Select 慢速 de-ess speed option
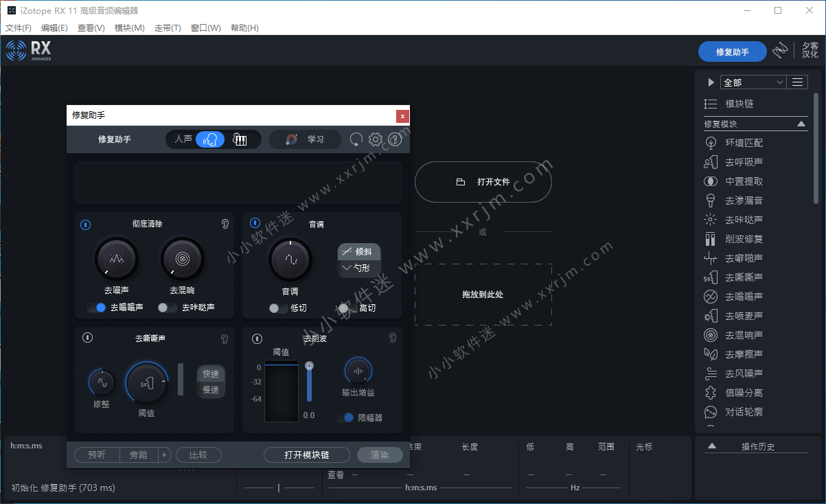Image resolution: width=826 pixels, height=504 pixels. point(210,389)
